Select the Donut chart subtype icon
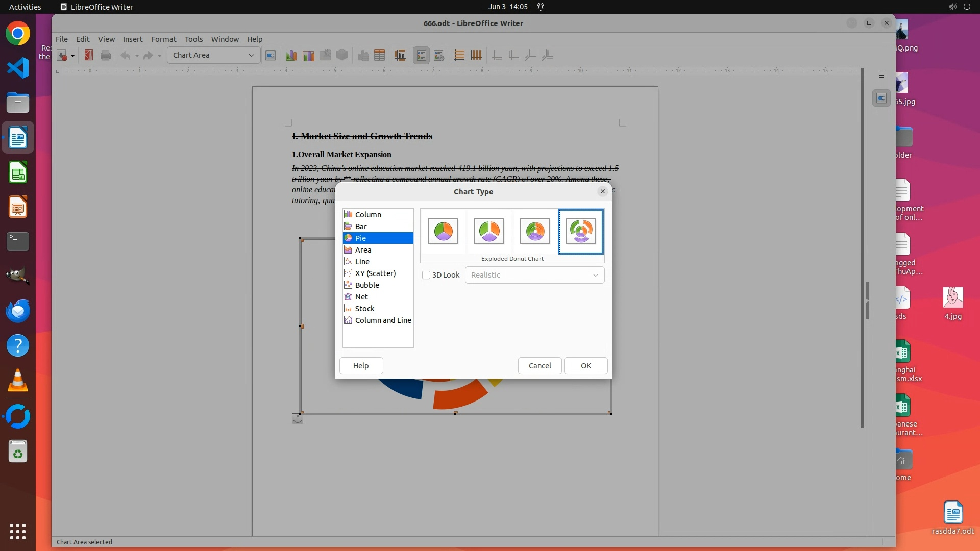980x551 pixels. coord(535,231)
